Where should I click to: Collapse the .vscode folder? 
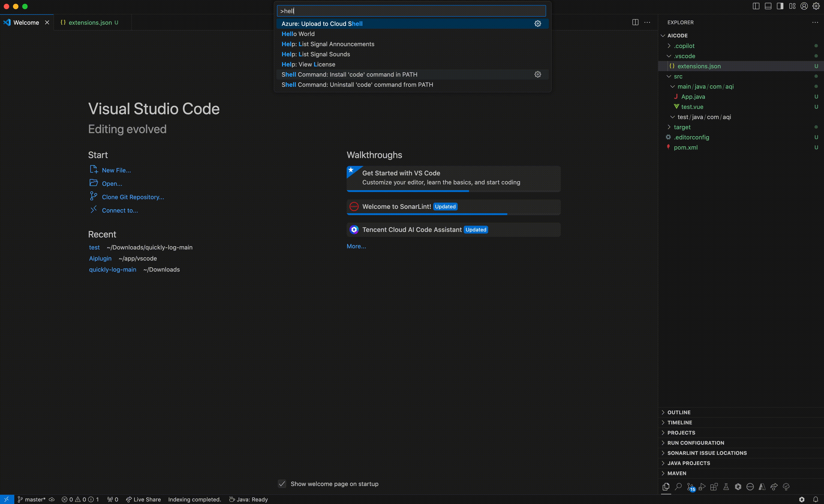[684, 56]
